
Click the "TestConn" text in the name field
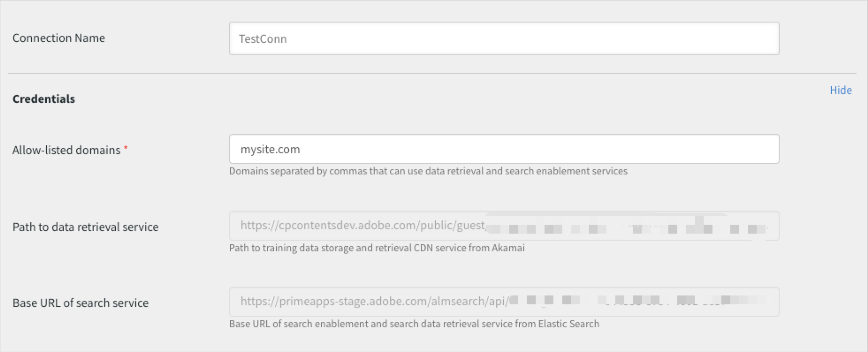pyautogui.click(x=263, y=39)
